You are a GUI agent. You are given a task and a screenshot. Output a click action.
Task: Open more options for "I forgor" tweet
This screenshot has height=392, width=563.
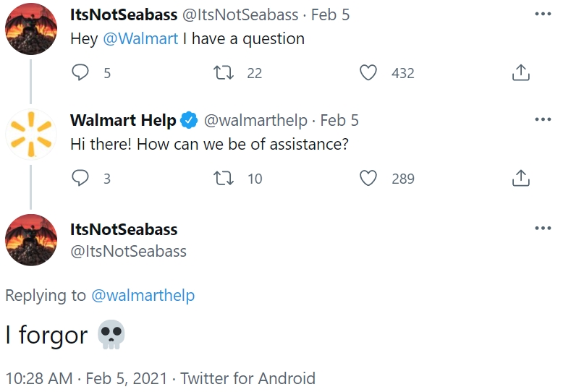click(543, 229)
